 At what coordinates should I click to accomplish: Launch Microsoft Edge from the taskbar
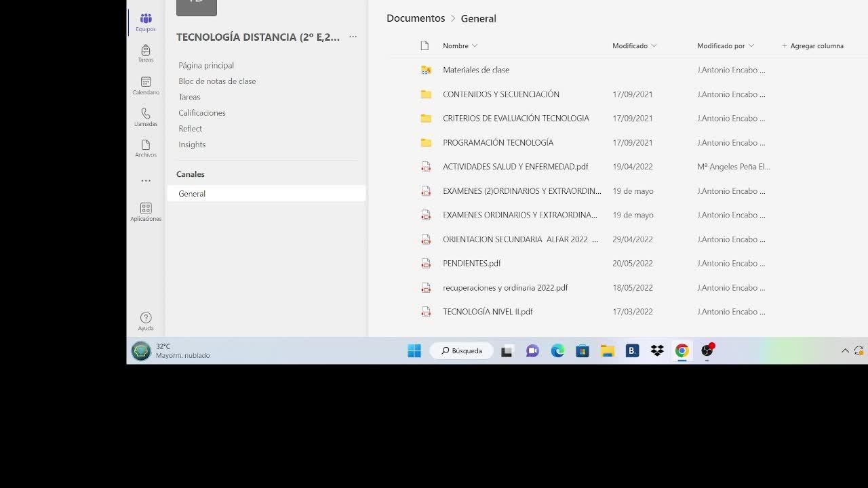coord(557,350)
